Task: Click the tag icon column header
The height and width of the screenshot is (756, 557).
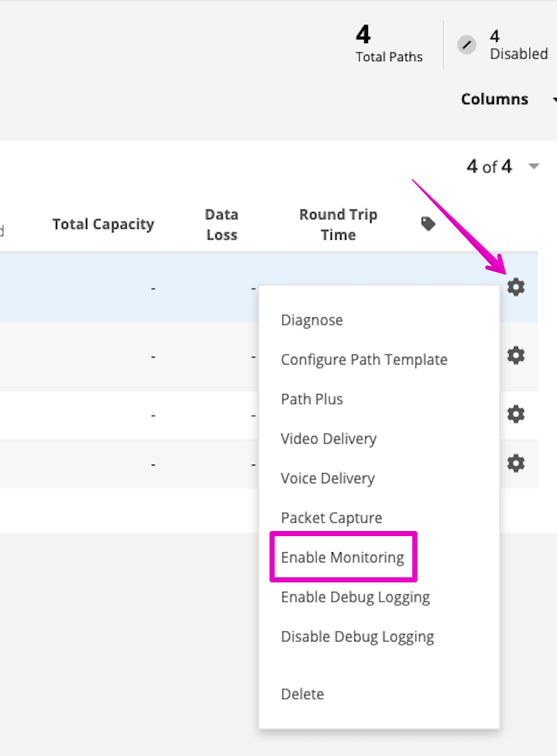Action: click(428, 224)
